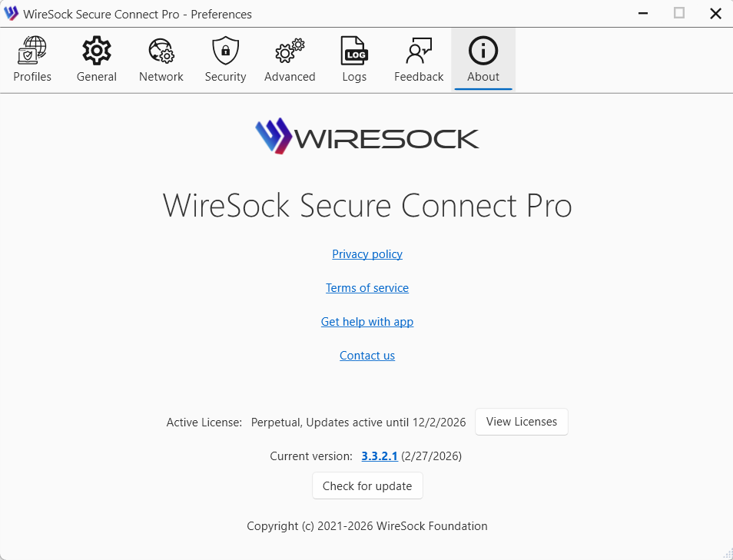Open the 3.3.2.1 version number link
This screenshot has height=560, width=733.
pyautogui.click(x=380, y=456)
